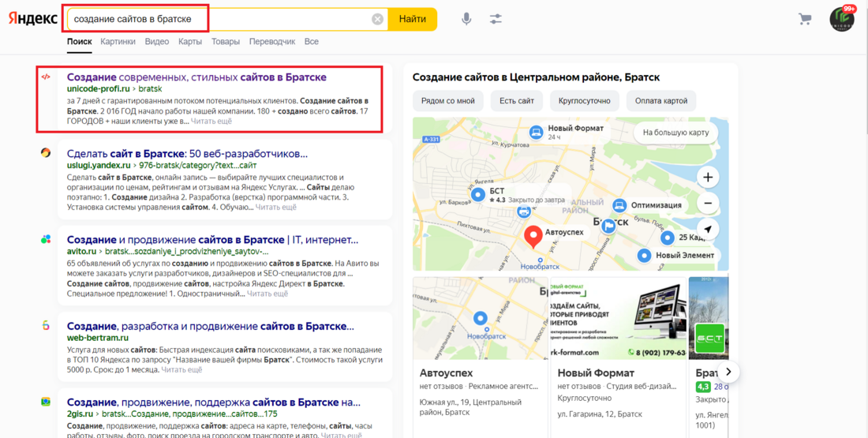Click the web-bertram.ru green URL
868x438 pixels.
(x=97, y=338)
